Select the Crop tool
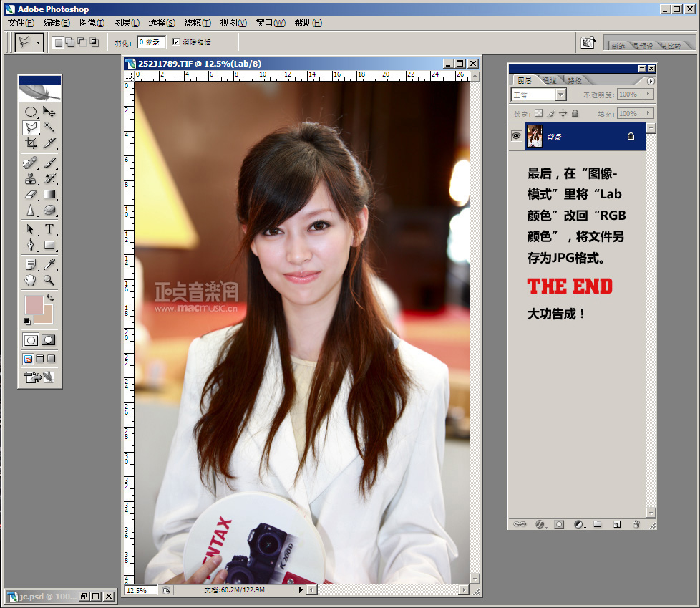700x608 pixels. [x=31, y=144]
